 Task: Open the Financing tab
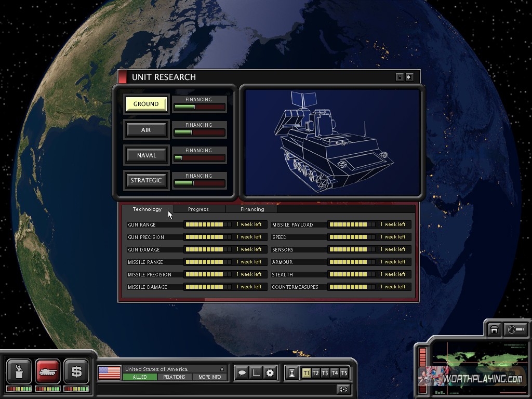click(252, 209)
